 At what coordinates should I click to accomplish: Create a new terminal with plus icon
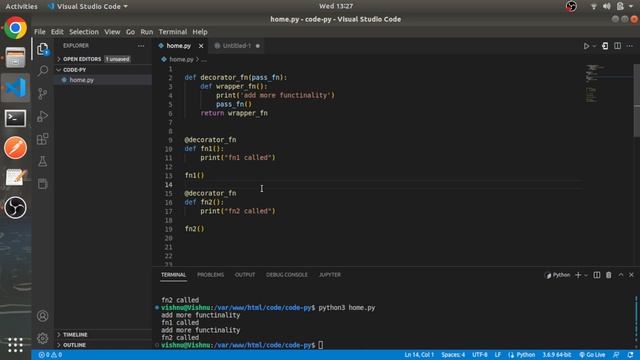[578, 275]
